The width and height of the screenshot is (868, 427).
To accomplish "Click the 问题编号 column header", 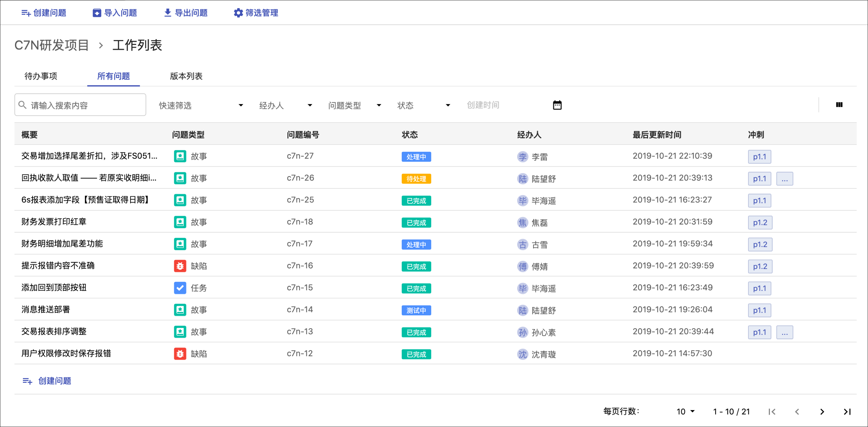I will coord(303,135).
